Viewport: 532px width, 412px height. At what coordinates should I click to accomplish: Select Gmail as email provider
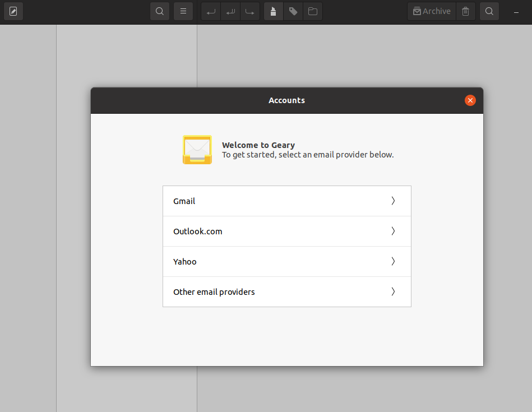(286, 201)
